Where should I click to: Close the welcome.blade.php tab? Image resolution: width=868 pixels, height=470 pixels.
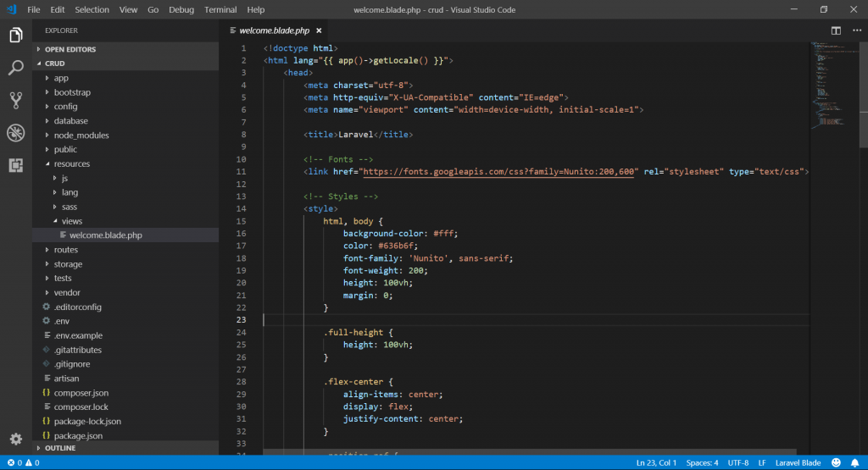[319, 30]
